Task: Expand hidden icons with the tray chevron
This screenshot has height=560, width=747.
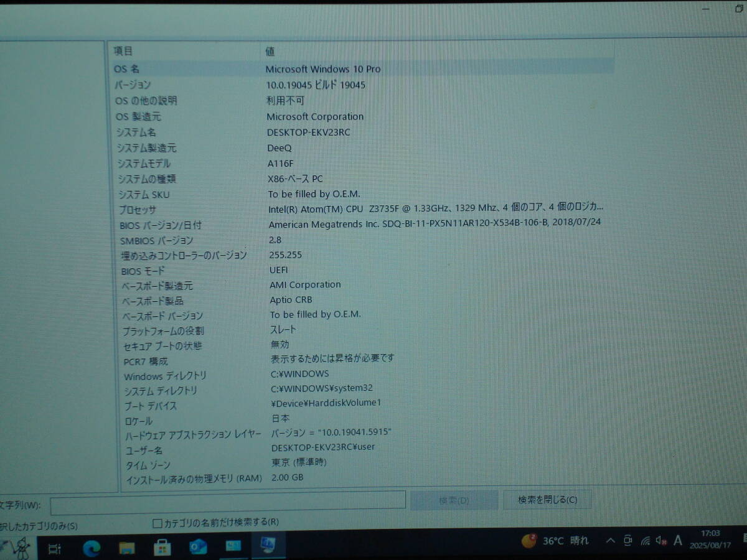Action: click(611, 541)
